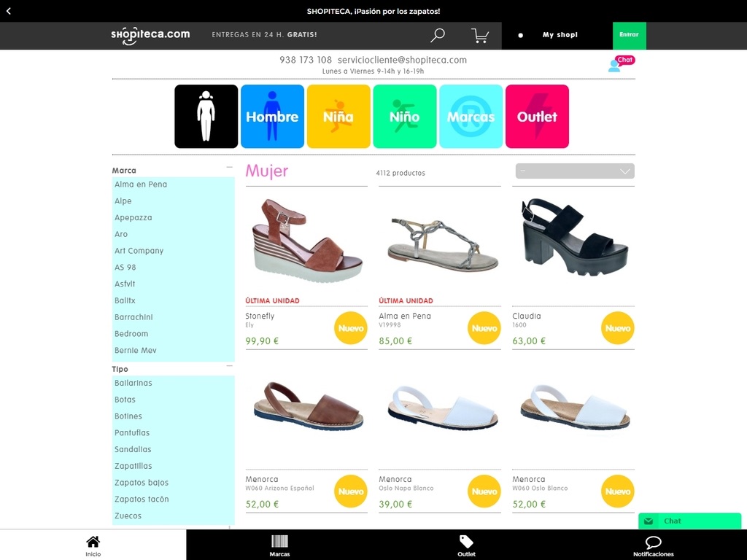Open the Alma en Pena silver sandal photo
Viewport: 747px width, 560px height.
442,245
